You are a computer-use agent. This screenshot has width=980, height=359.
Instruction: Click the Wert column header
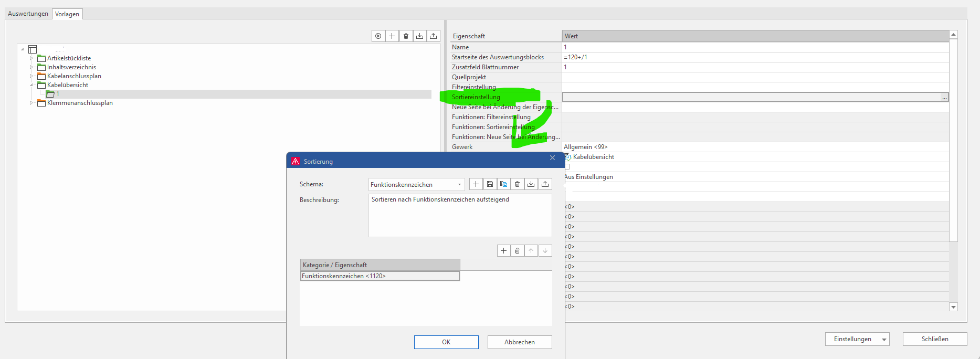[x=755, y=36]
